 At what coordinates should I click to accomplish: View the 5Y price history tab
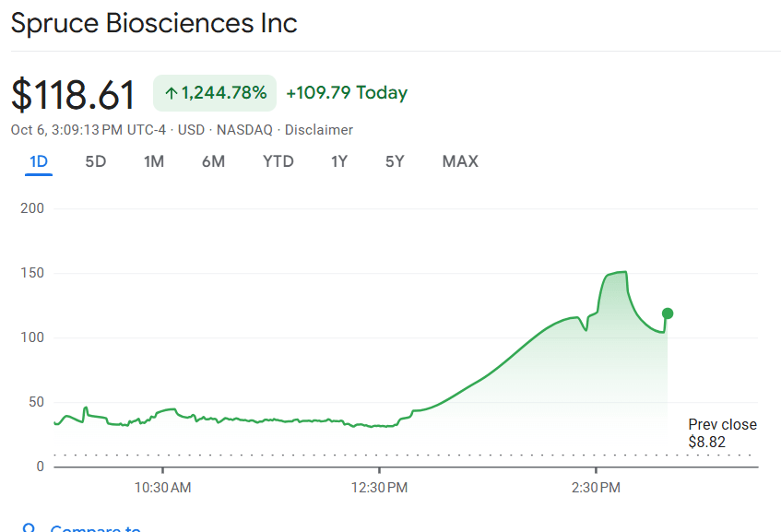point(395,161)
